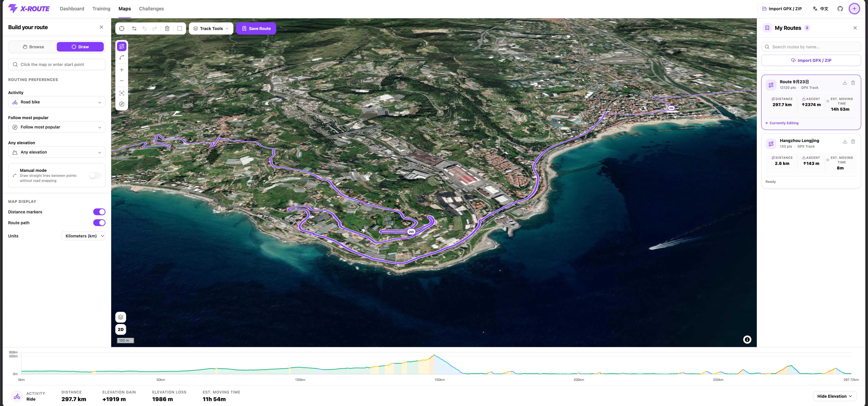
Task: Switch to the Maps tab
Action: 125,9
